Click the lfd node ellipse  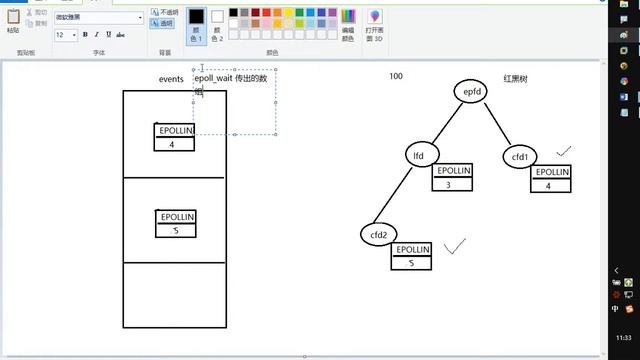click(x=422, y=155)
